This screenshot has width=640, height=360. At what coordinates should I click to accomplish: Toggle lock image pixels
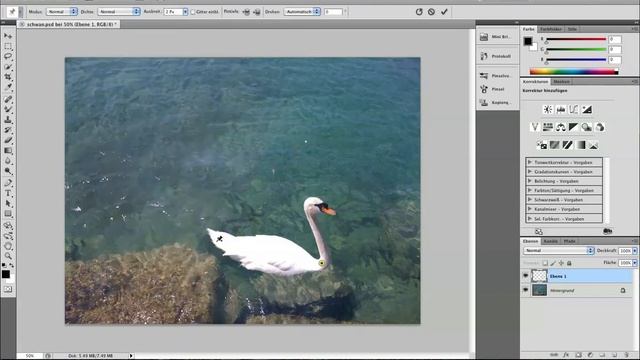[x=553, y=263]
